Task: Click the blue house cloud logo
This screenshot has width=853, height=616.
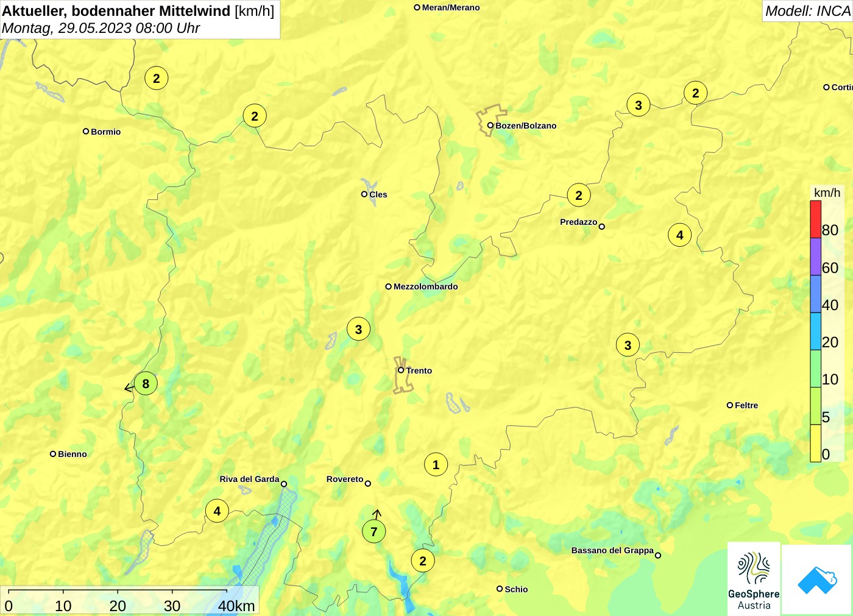Action: [x=817, y=579]
